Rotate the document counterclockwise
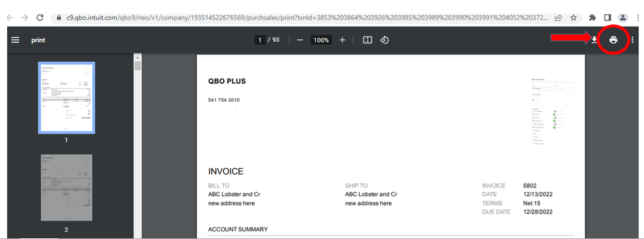This screenshot has height=239, width=644. point(384,40)
